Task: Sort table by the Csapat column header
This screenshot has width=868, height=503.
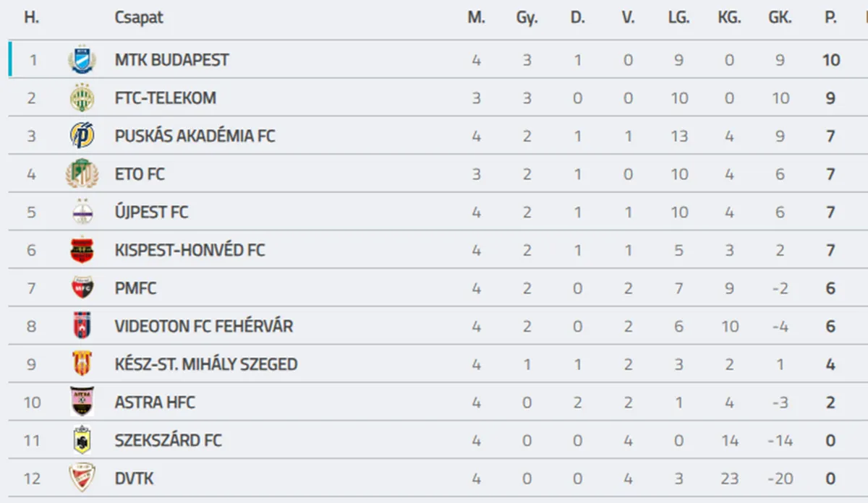Action: click(x=139, y=18)
